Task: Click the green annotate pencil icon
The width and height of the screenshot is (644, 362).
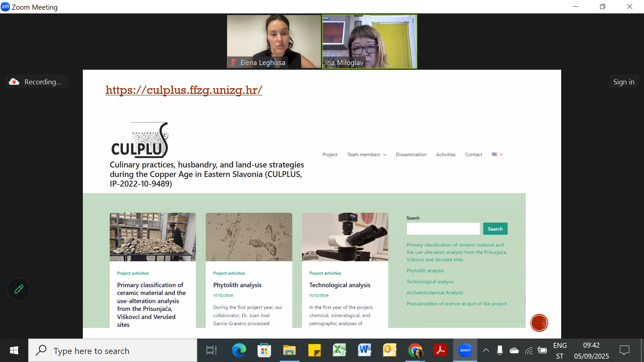Action: point(19,289)
